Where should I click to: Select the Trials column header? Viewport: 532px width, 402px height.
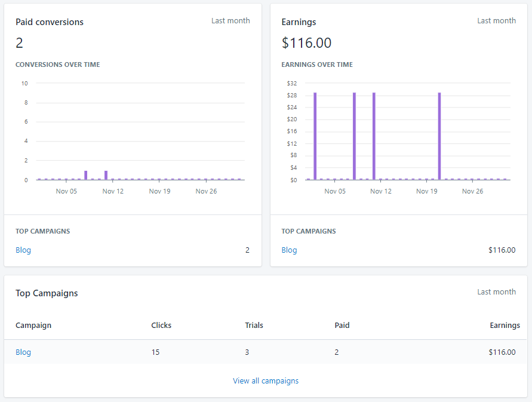tap(254, 326)
